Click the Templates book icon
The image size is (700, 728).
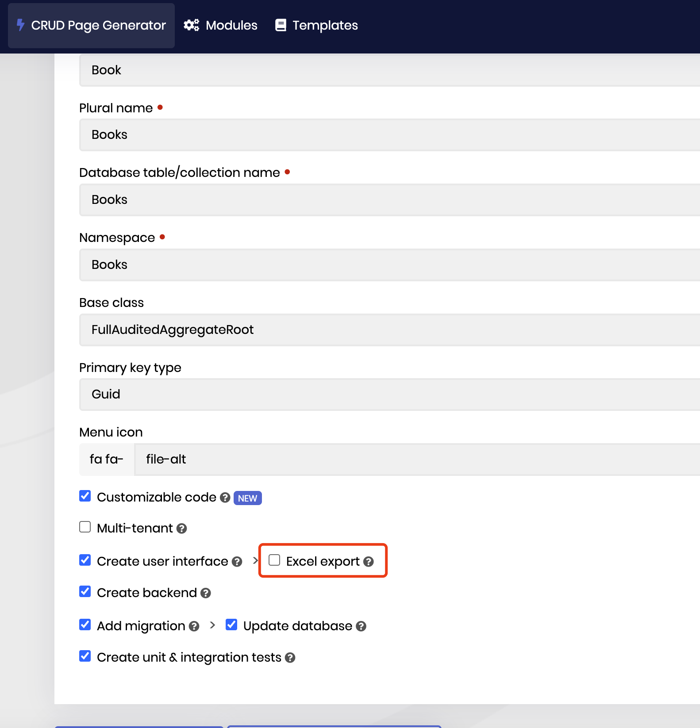tap(281, 25)
